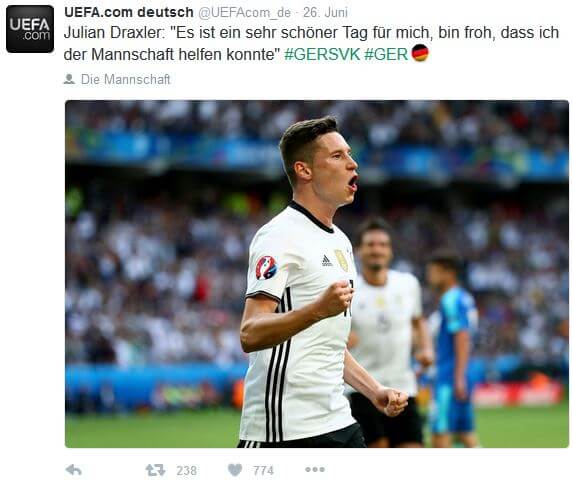Enlarge the attached match photo
This screenshot has width=573, height=488.
317,274
